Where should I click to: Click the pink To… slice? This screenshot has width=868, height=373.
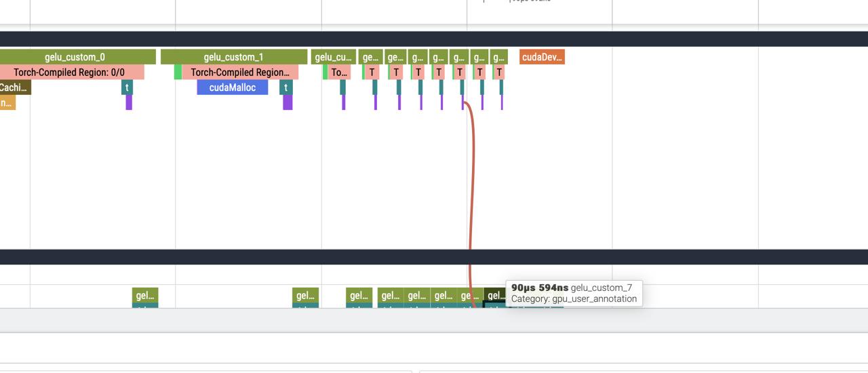[339, 73]
